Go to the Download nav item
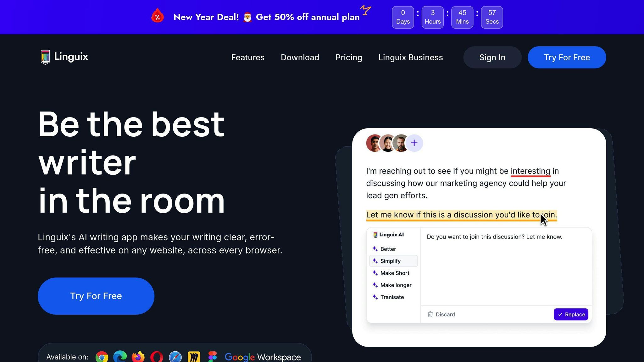 coord(300,58)
